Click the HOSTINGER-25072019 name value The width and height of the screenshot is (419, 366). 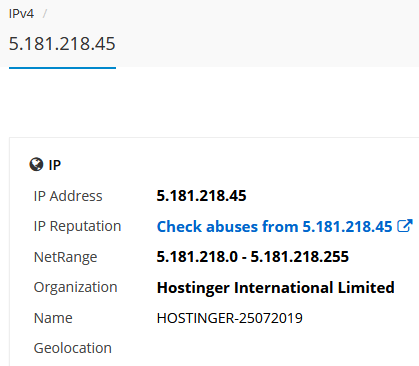pos(230,318)
